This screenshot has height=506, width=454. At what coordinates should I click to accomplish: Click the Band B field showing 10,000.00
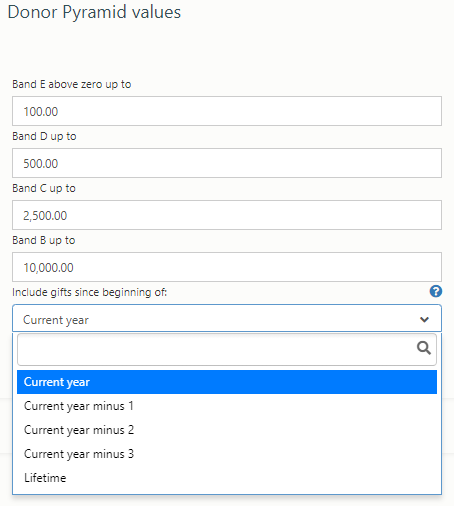[227, 267]
